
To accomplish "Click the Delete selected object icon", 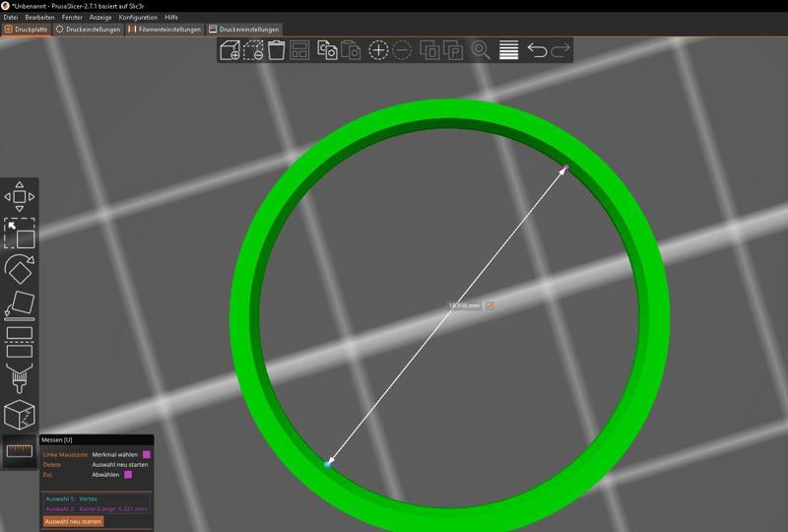I will pos(253,50).
